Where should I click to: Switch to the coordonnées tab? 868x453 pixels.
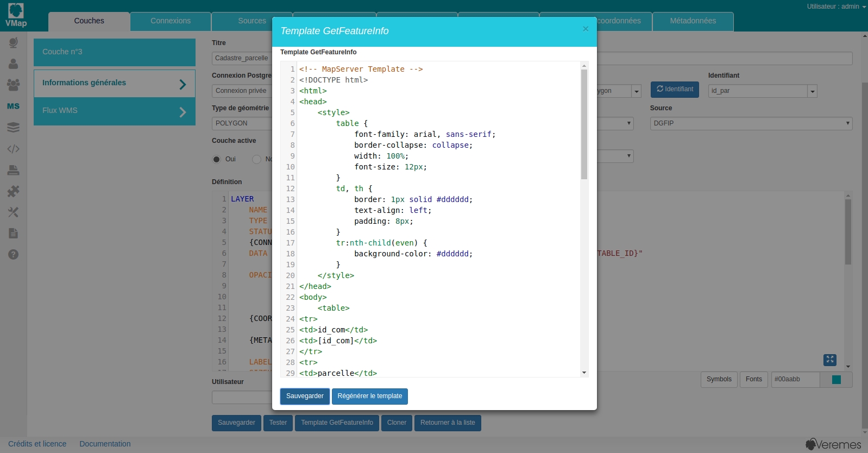619,21
